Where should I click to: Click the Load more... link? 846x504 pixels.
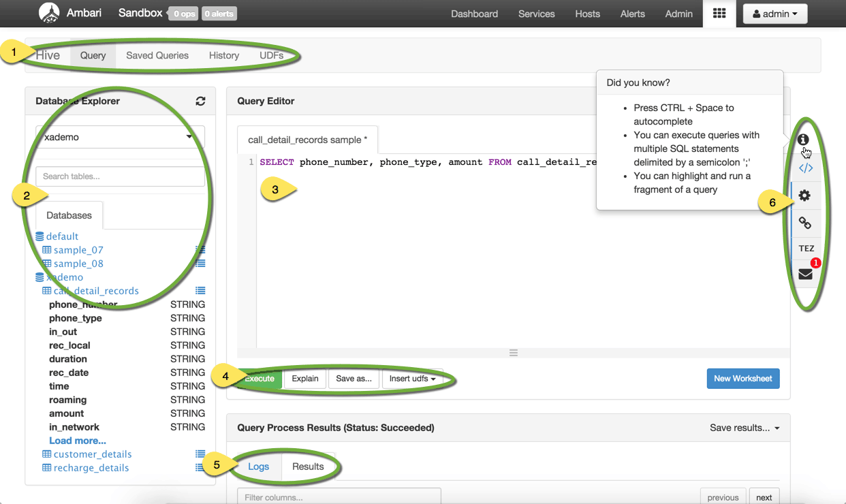[78, 441]
